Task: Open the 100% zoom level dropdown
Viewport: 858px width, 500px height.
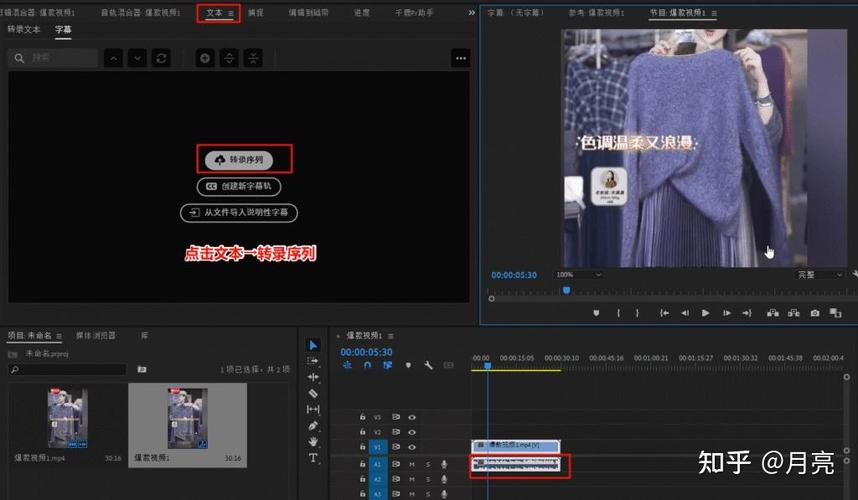Action: (578, 275)
